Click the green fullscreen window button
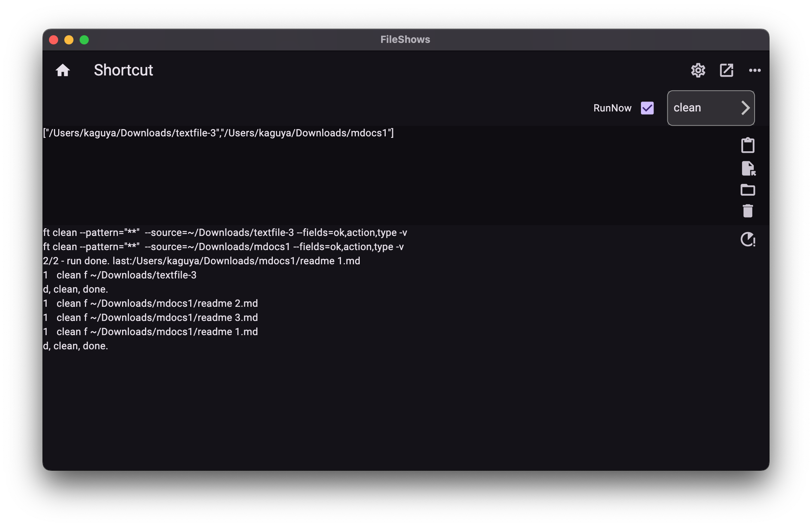 (x=84, y=40)
